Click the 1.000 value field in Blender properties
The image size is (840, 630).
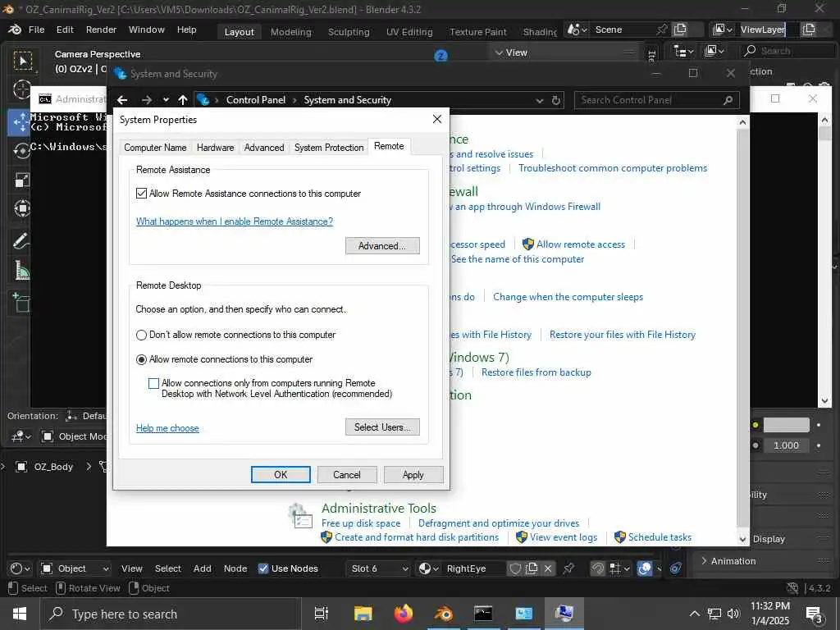click(786, 445)
